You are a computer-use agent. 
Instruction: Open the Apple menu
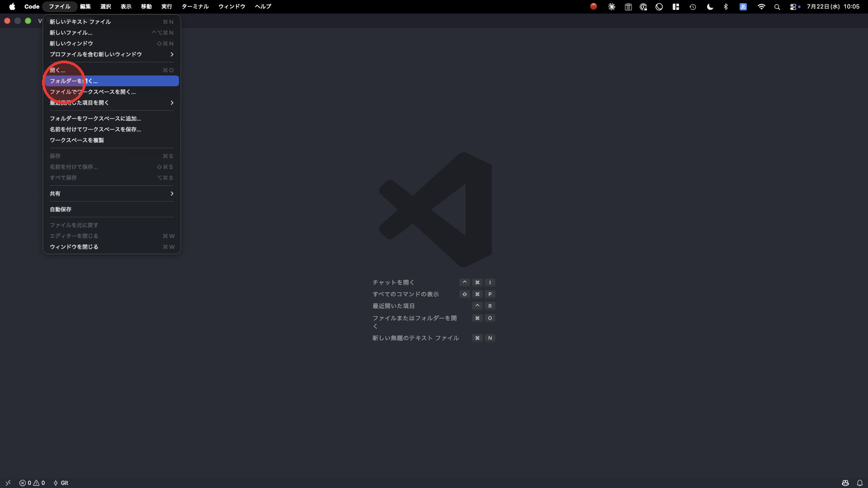(x=12, y=6)
